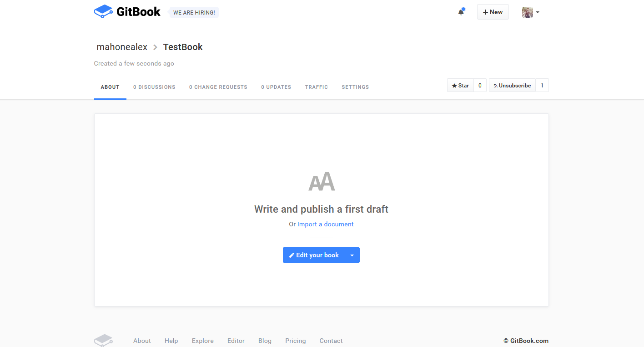View the star count badge
The height and width of the screenshot is (347, 644).
pos(479,85)
